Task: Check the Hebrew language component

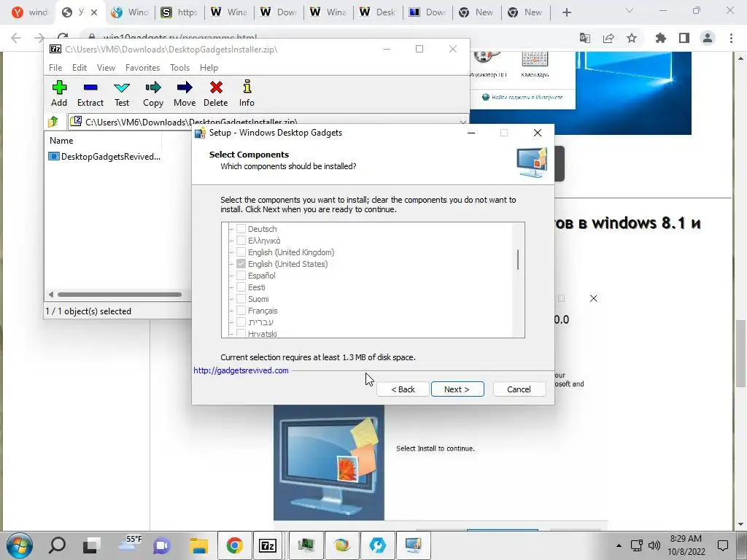Action: 241,322
